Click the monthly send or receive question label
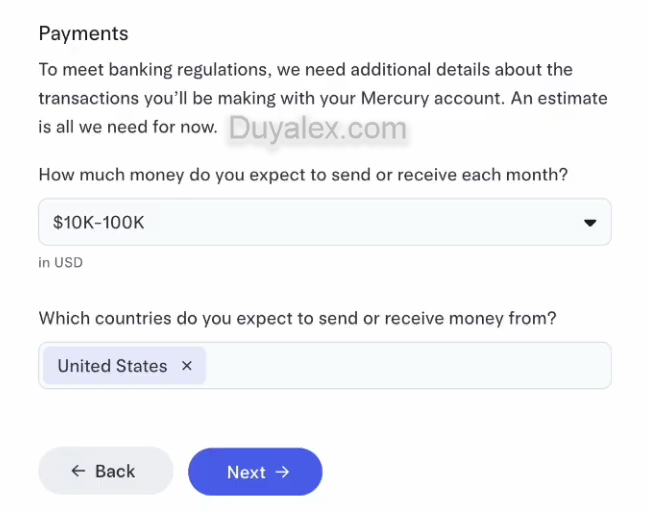 303,174
